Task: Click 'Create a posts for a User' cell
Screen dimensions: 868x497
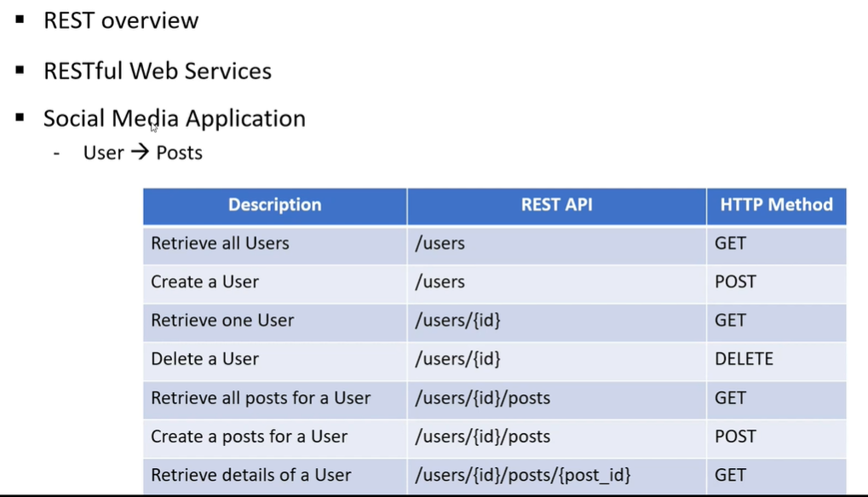Action: click(x=274, y=437)
